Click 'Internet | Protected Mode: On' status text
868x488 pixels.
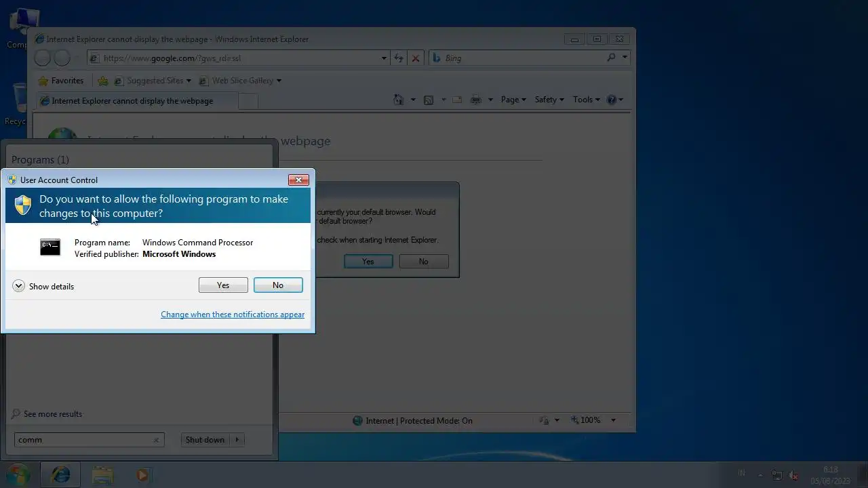coord(419,421)
